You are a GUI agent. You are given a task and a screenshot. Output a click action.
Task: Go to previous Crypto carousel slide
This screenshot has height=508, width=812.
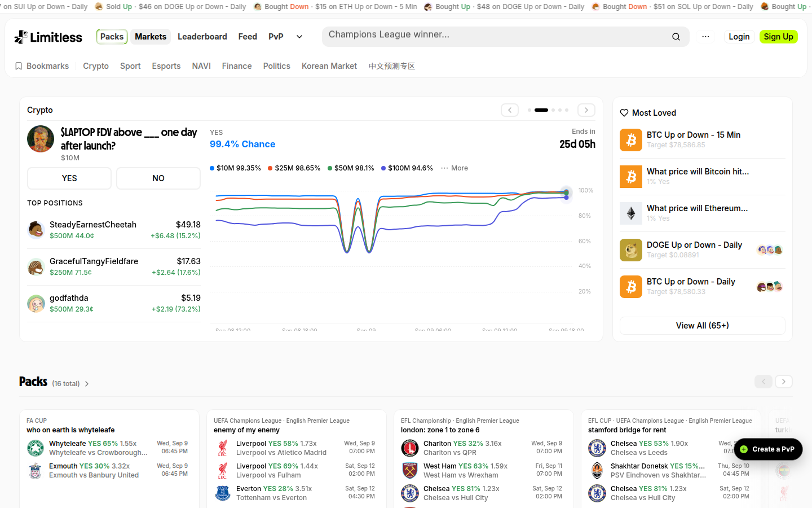510,110
